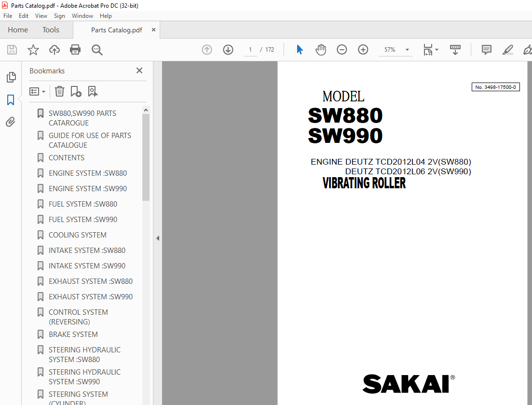The image size is (532, 405).
Task: Select the Parts Catalog.pdf tab
Action: click(116, 30)
